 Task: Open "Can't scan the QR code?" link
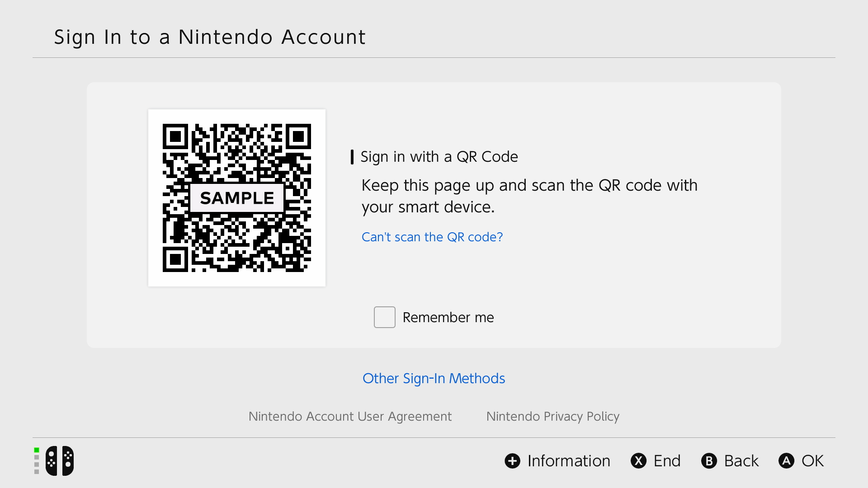(x=432, y=237)
